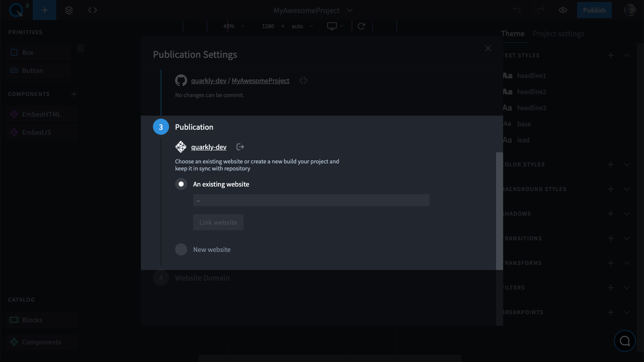Image resolution: width=644 pixels, height=362 pixels.
Task: Open the Blocks catalog
Action: pyautogui.click(x=43, y=320)
